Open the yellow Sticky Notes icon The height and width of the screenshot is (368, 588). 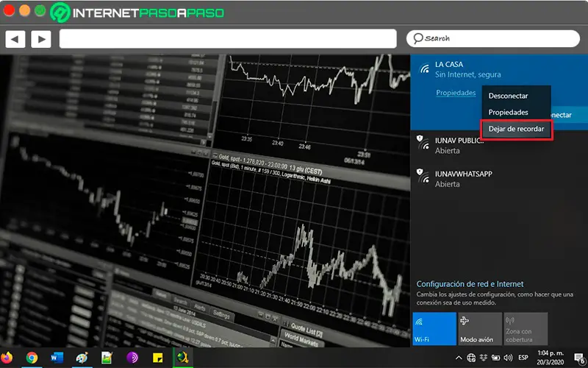[x=157, y=358]
